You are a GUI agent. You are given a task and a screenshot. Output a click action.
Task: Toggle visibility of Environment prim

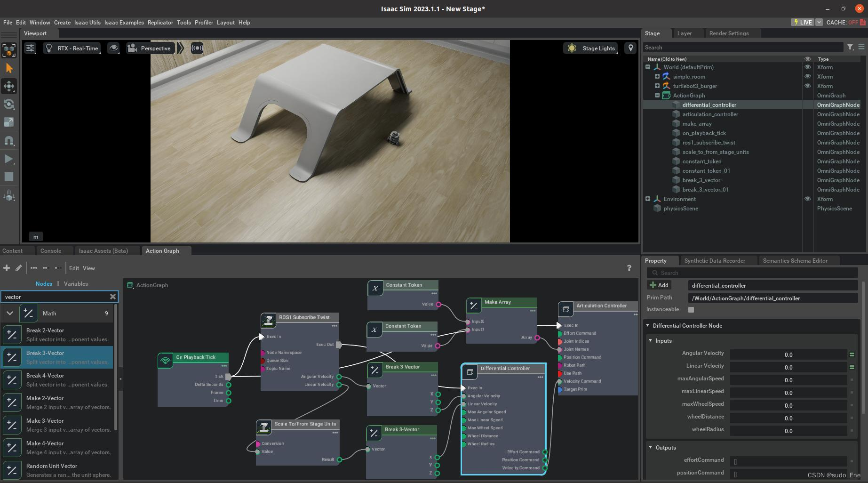pos(808,199)
